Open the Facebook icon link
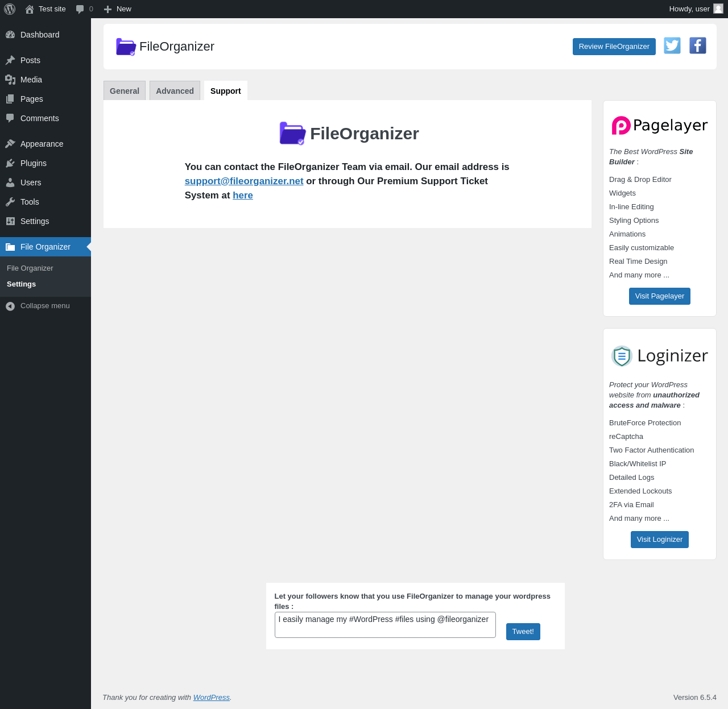The image size is (728, 709). click(x=698, y=45)
